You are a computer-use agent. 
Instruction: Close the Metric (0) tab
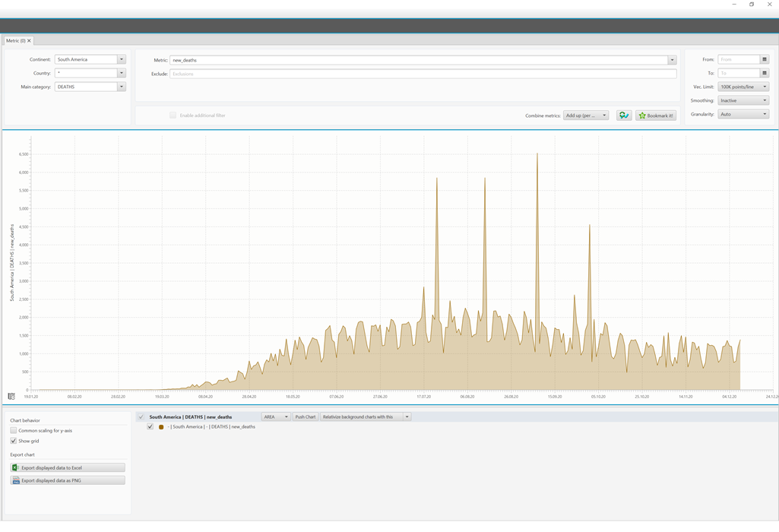coord(29,40)
